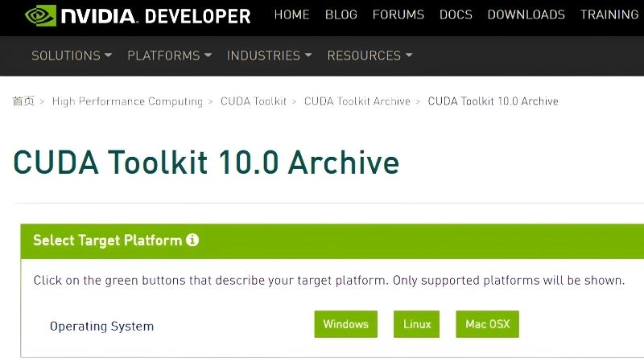This screenshot has width=644, height=362.
Task: Go to the DOWNLOADS page
Action: click(x=526, y=14)
